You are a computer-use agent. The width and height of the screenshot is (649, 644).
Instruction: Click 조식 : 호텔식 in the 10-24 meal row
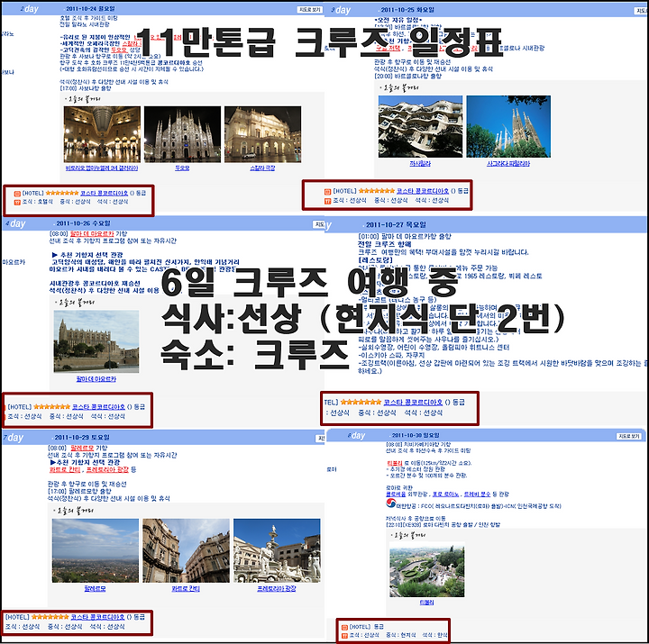pyautogui.click(x=37, y=202)
